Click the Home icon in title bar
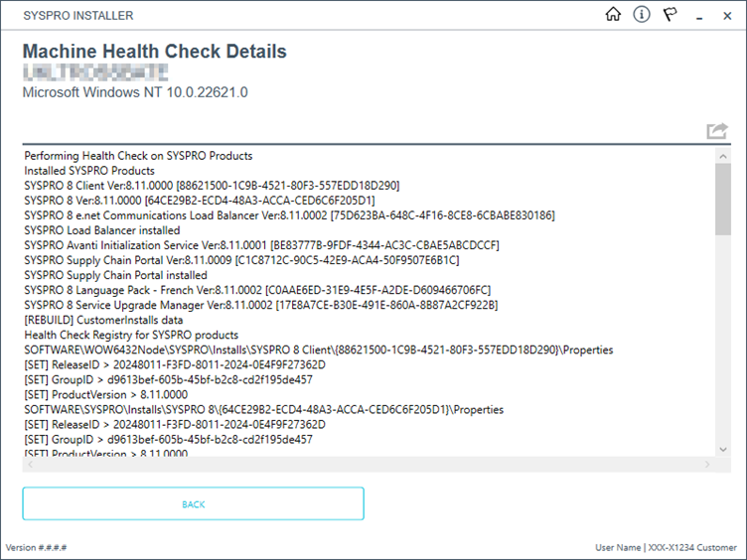747x560 pixels. pyautogui.click(x=613, y=15)
